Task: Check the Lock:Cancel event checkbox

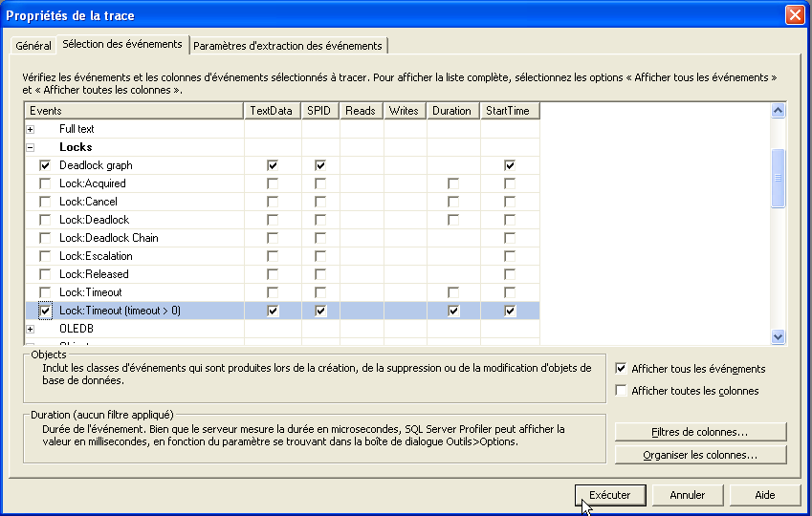Action: [45, 202]
